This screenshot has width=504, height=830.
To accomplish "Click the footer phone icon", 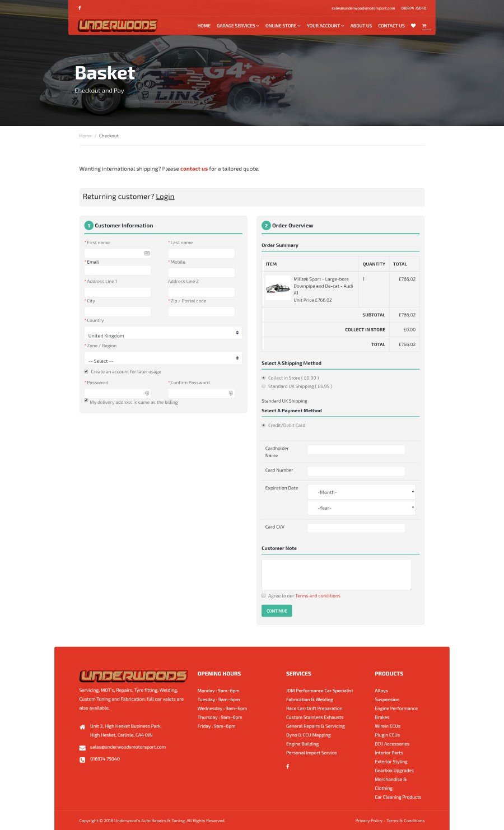I will point(82,759).
